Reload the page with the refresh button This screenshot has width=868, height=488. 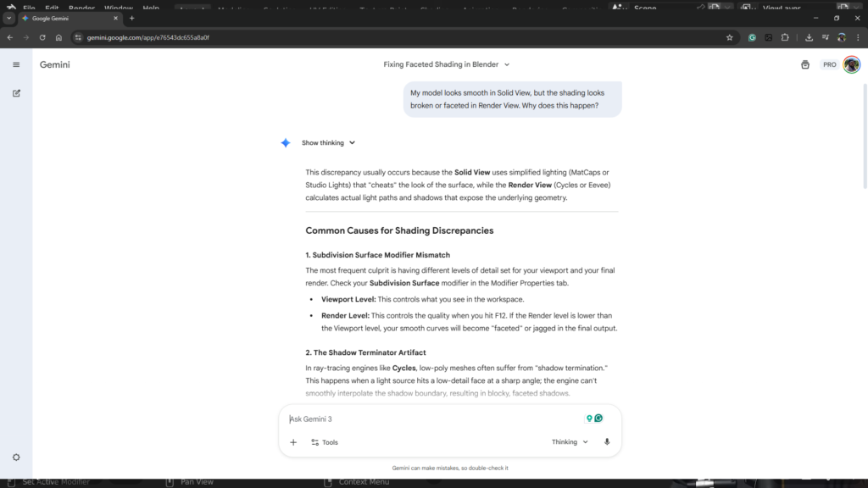42,37
